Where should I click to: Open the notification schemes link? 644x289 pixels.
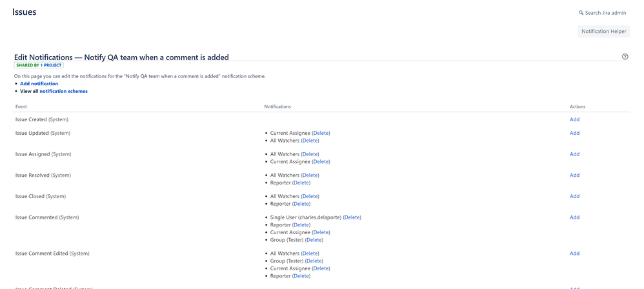click(64, 91)
